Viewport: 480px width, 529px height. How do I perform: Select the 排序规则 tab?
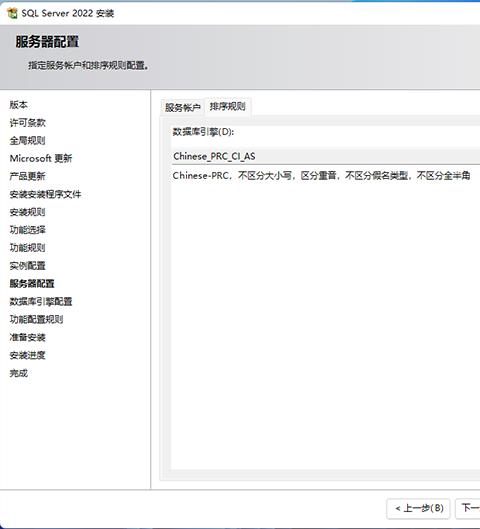coord(227,107)
